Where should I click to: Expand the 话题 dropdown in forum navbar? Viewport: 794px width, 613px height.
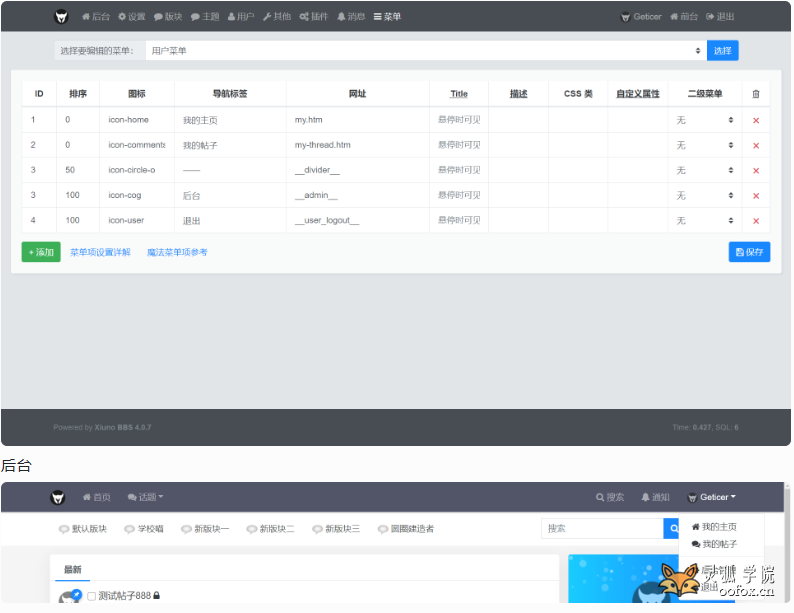click(145, 497)
